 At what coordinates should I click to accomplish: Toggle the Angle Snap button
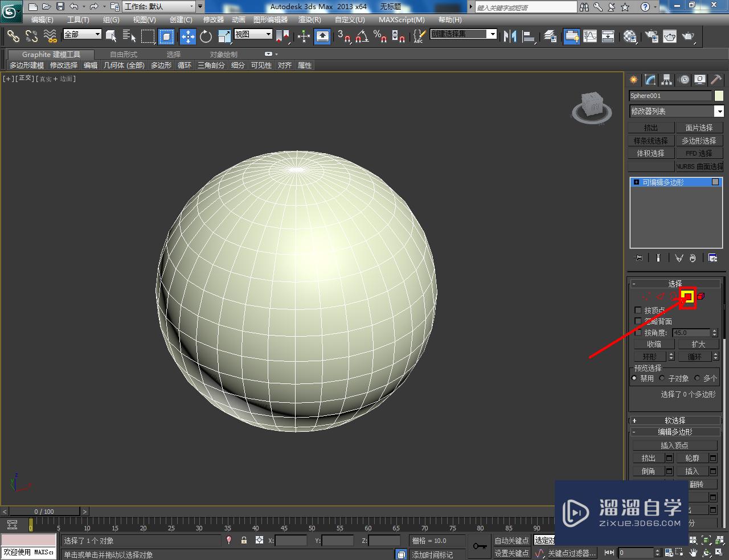click(x=362, y=36)
